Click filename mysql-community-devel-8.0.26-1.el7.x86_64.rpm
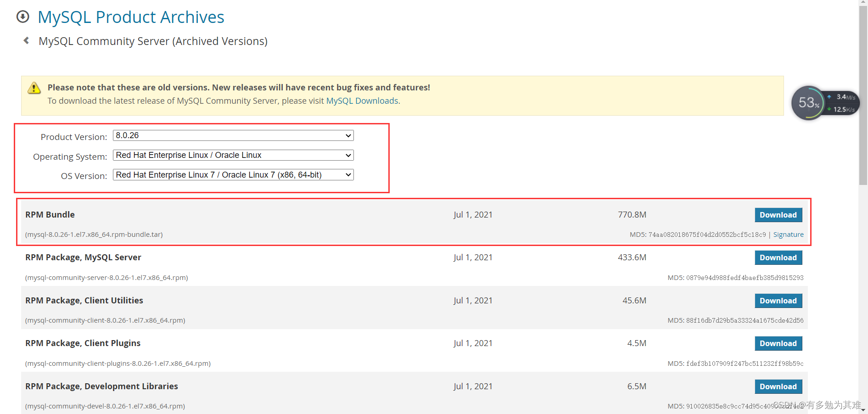 (x=105, y=406)
